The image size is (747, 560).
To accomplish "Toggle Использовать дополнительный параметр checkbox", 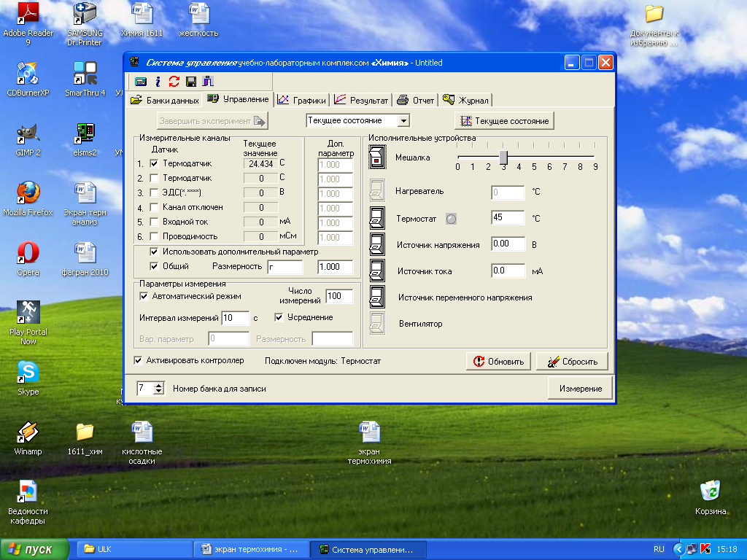I will pyautogui.click(x=154, y=252).
